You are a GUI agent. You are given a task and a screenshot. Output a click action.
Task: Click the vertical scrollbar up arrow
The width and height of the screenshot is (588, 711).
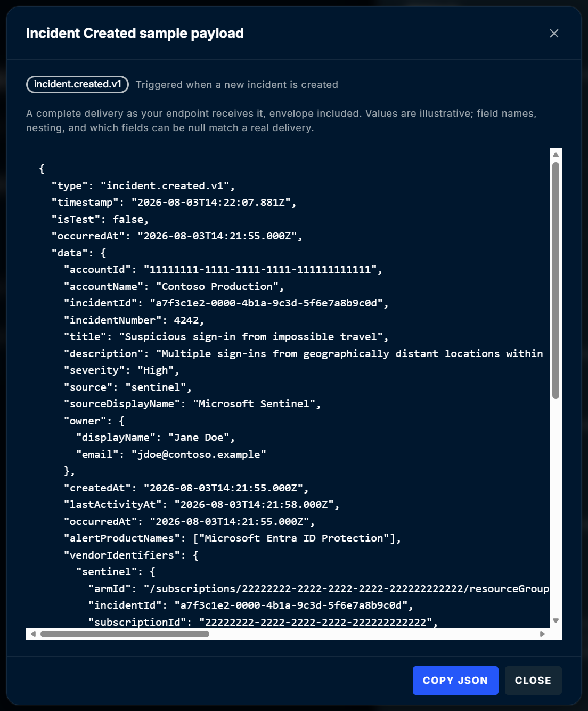click(556, 155)
